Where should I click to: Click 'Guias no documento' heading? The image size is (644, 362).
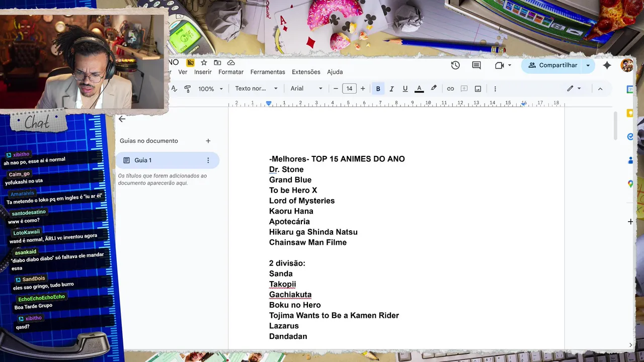149,141
